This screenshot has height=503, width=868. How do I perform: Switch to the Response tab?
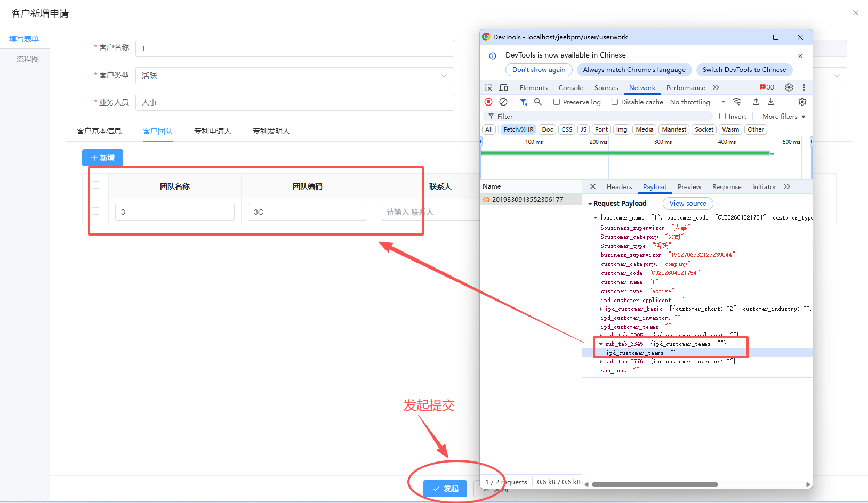[726, 187]
